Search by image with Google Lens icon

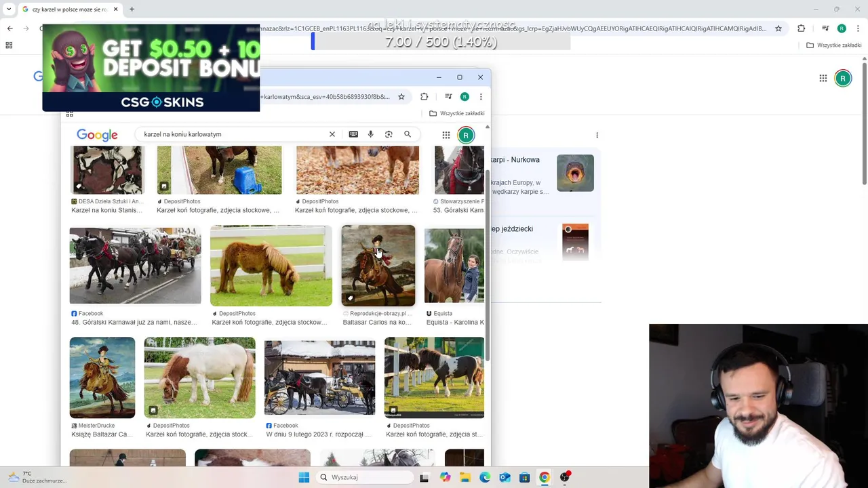pos(389,134)
